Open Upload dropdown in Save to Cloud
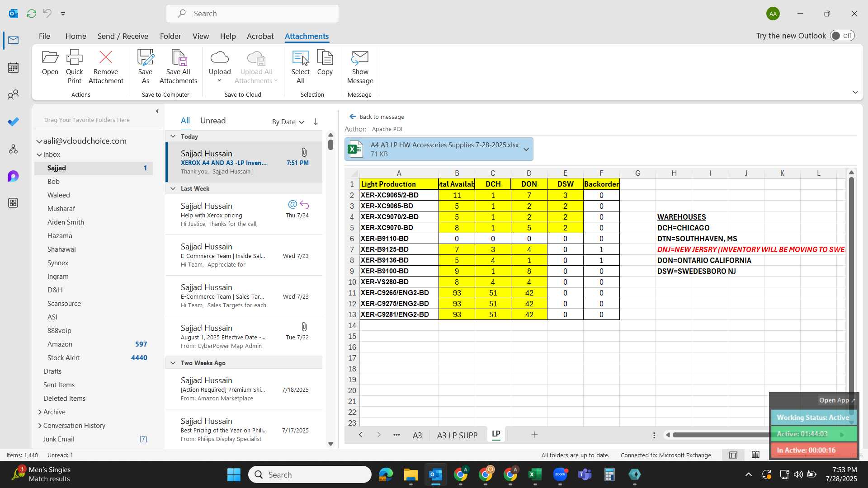The width and height of the screenshot is (868, 488). 220,67
